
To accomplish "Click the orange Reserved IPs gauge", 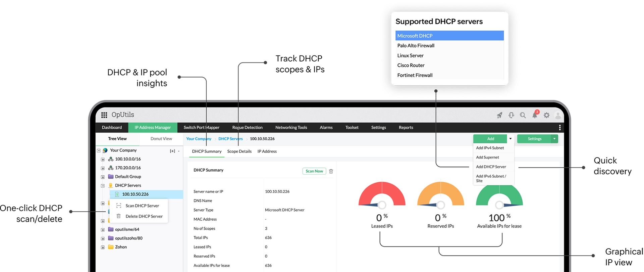I will (x=441, y=195).
